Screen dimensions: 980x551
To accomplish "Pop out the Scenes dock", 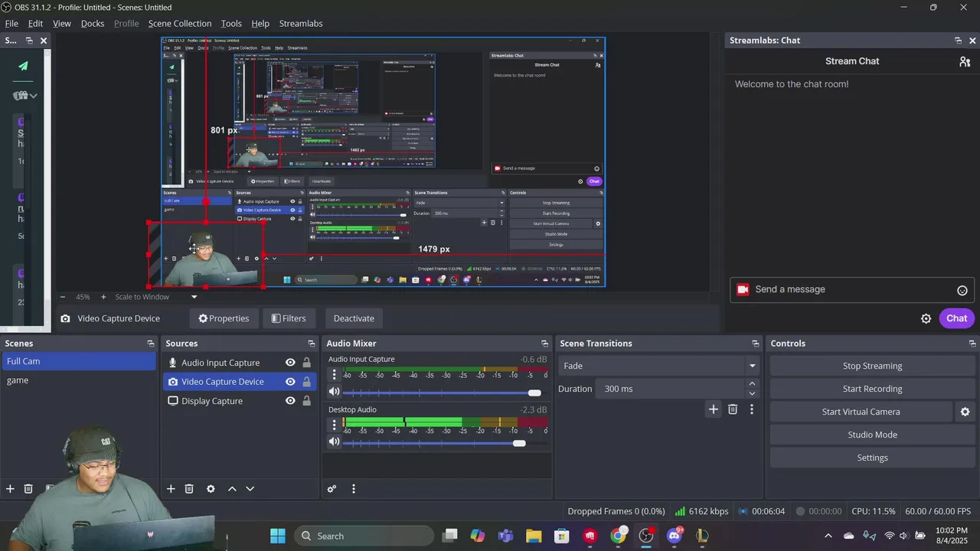I will click(150, 344).
